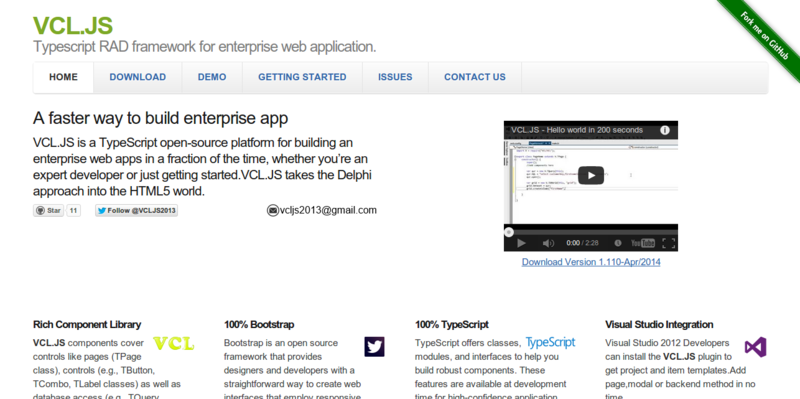
Task: Open the HOME nav tab
Action: click(63, 77)
